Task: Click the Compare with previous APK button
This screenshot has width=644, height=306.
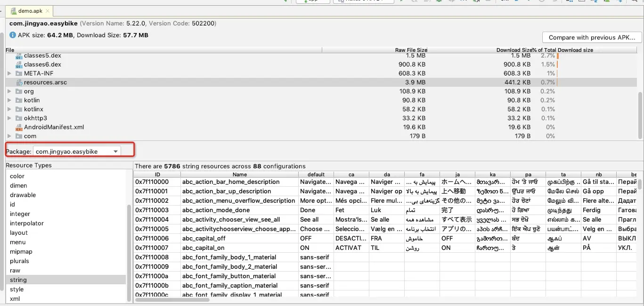Action: point(592,37)
